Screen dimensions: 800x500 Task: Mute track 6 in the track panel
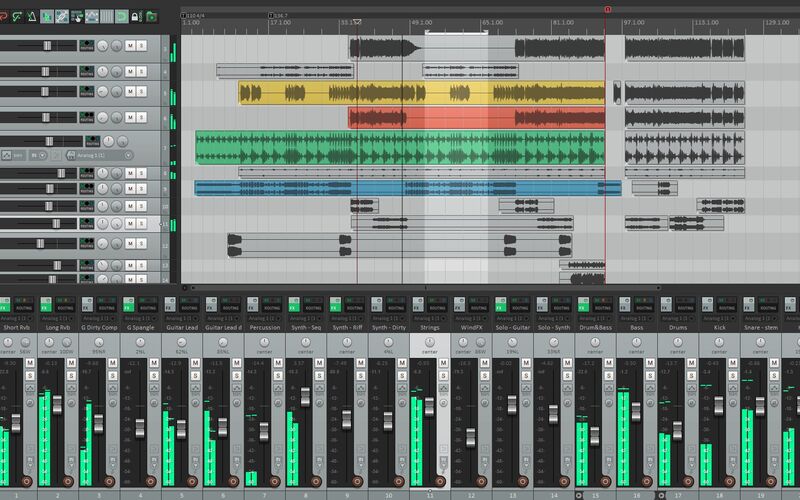130,117
